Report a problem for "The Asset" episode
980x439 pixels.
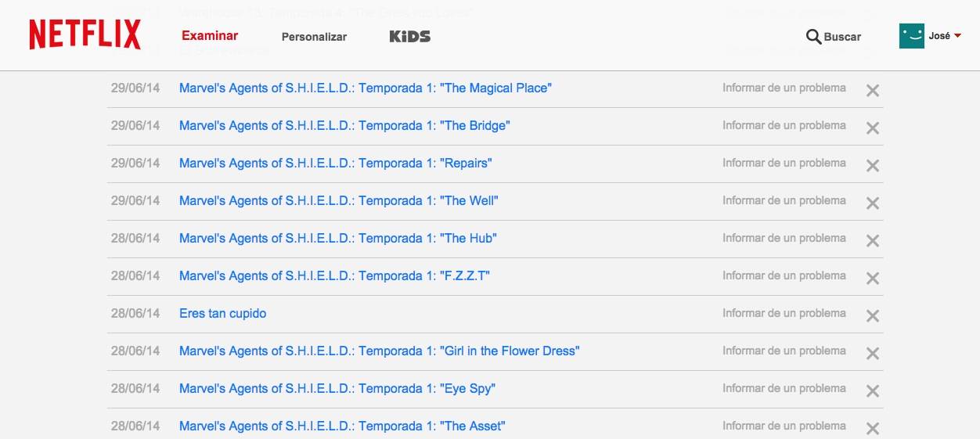tap(784, 426)
